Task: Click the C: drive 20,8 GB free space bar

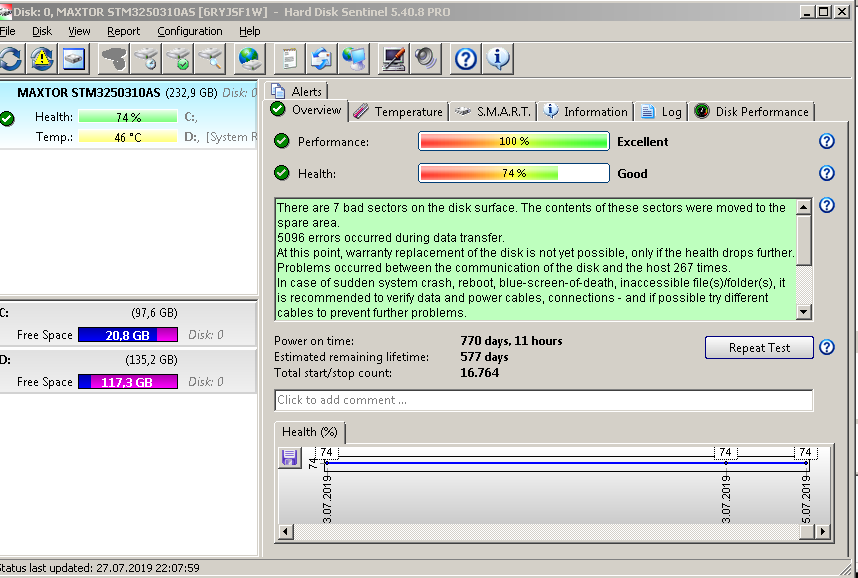Action: click(x=128, y=335)
